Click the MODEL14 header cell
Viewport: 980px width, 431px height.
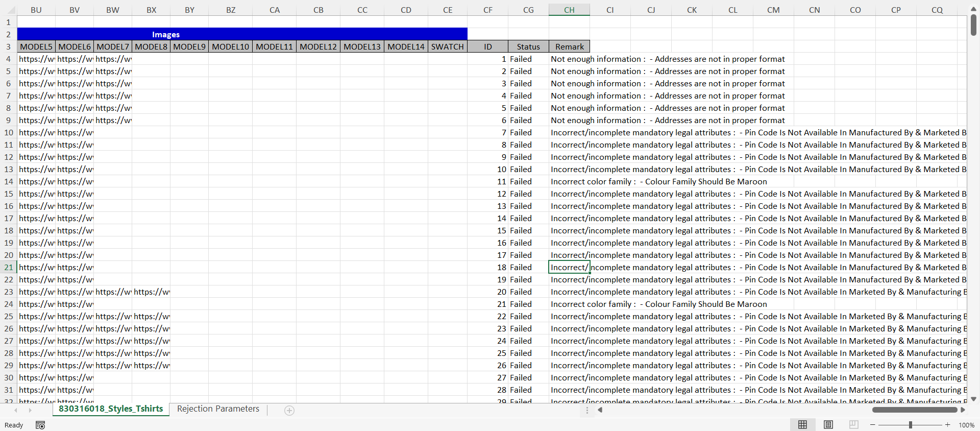(406, 46)
